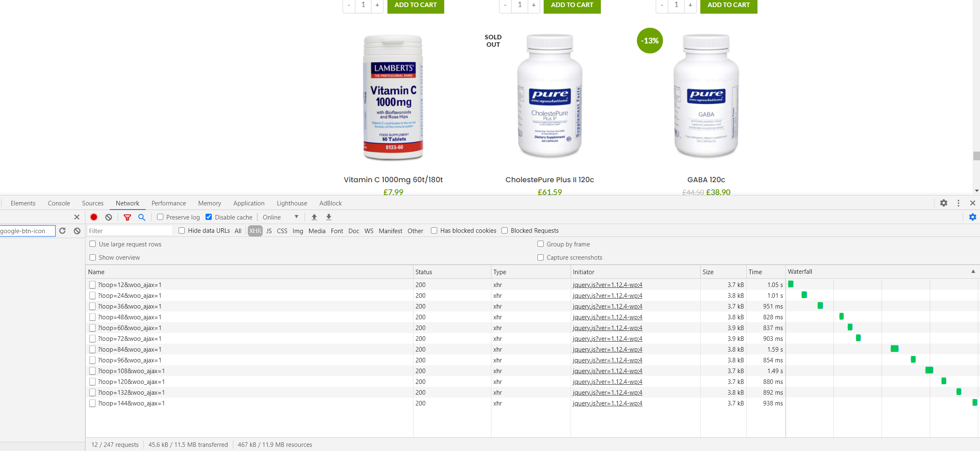Uncheck the Disable cache checkbox

click(209, 217)
